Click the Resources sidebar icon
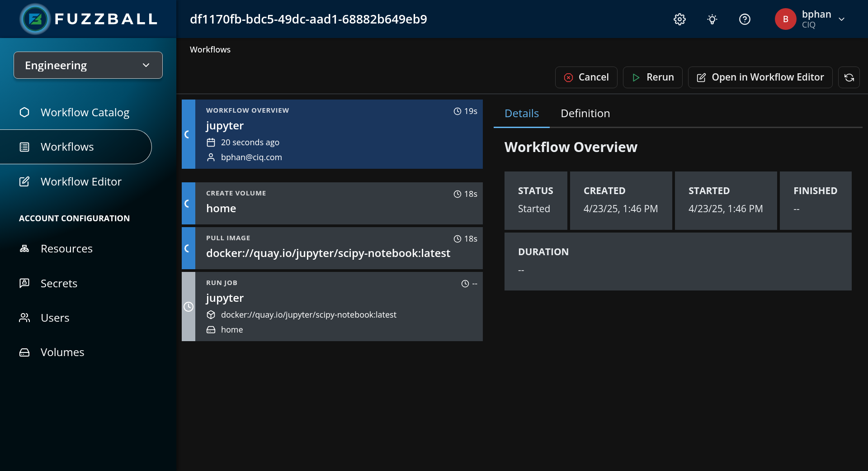The width and height of the screenshot is (868, 471). pyautogui.click(x=24, y=248)
